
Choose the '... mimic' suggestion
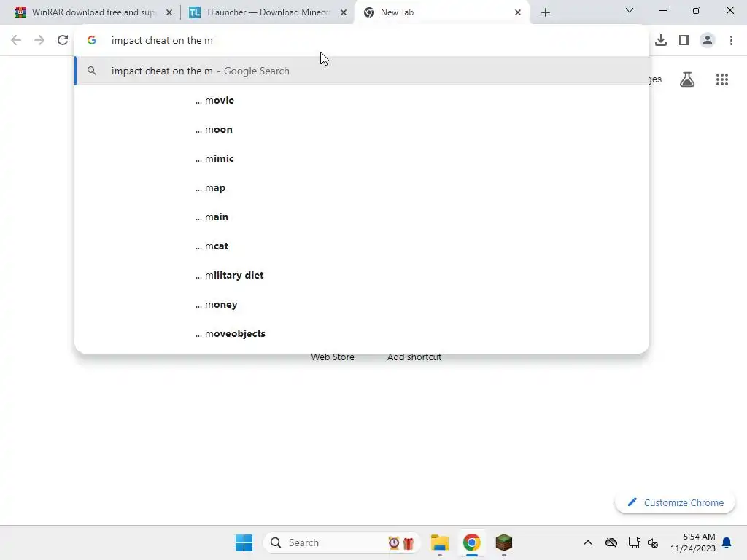[x=362, y=158]
